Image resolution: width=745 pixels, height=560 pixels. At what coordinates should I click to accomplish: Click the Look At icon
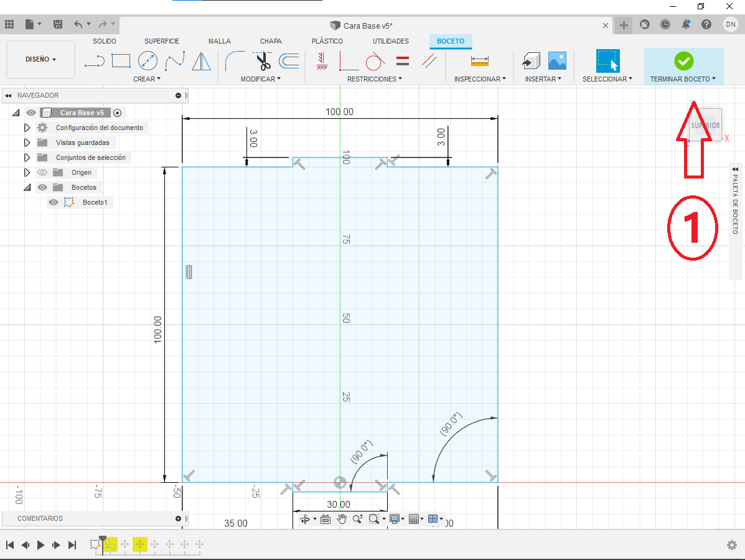click(x=326, y=519)
